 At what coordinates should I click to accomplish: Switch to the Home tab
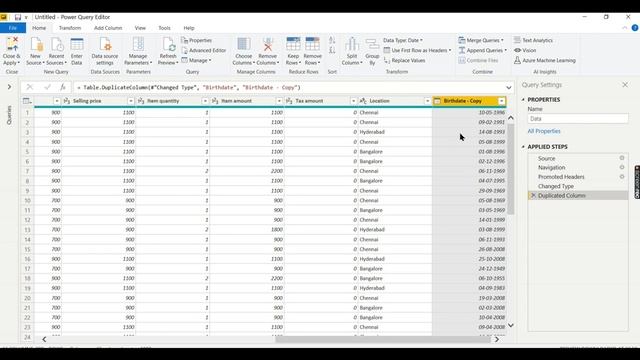(x=39, y=28)
